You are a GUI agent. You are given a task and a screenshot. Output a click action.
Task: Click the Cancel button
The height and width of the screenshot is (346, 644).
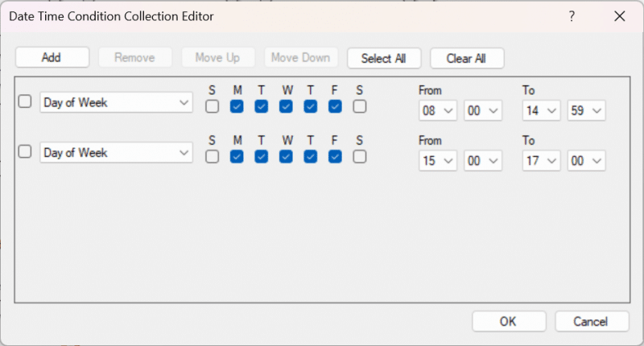click(x=592, y=321)
